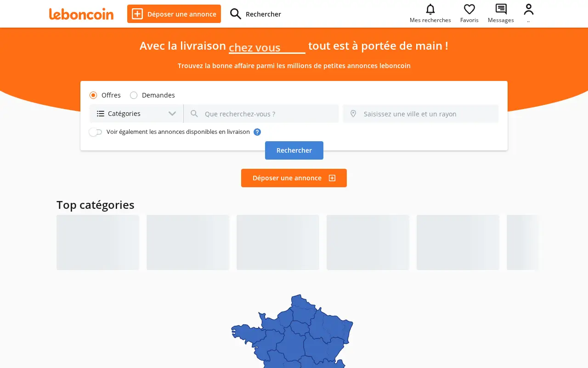The image size is (588, 368).
Task: Click the 'chez vous' underlined text
Action: tap(254, 47)
